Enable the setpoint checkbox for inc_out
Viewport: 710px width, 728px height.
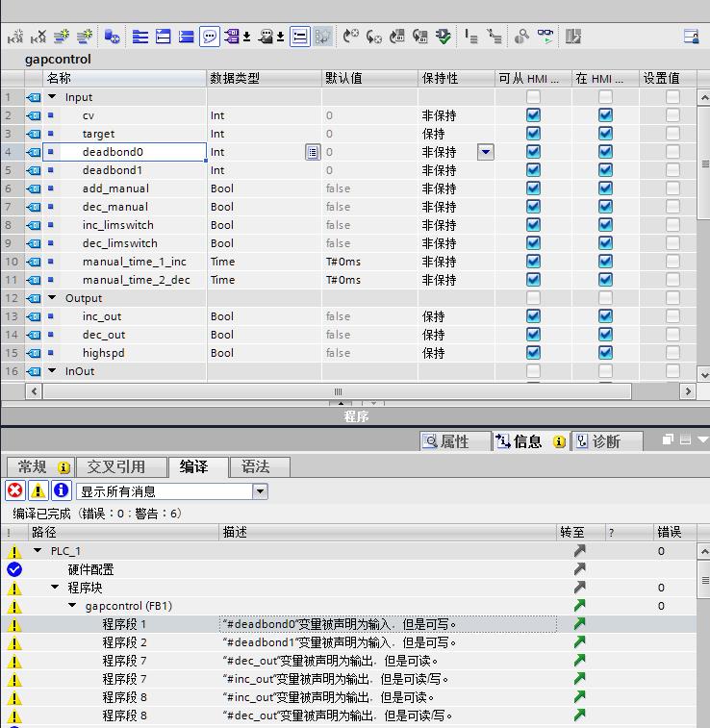point(672,316)
